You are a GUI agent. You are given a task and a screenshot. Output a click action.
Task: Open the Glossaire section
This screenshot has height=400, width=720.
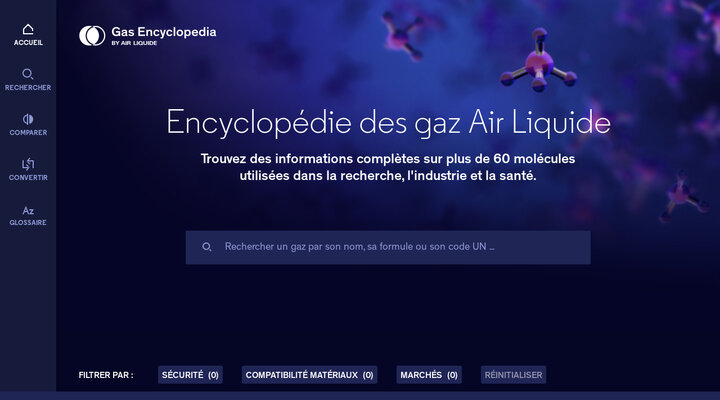[x=28, y=216]
